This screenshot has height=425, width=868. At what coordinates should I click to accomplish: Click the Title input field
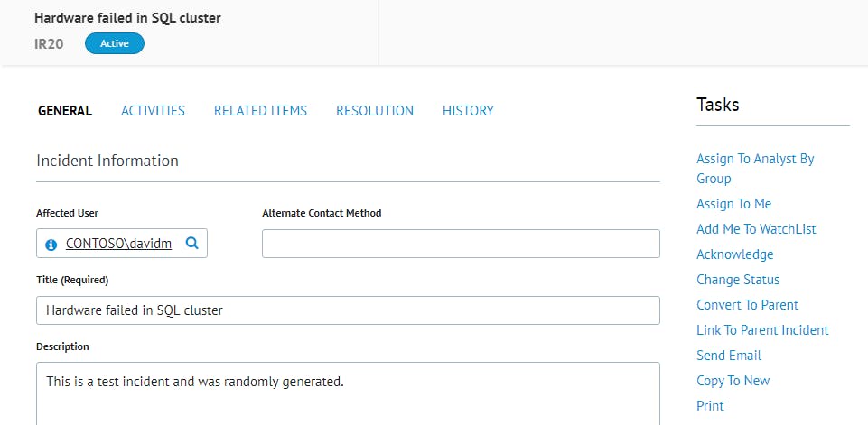348,310
